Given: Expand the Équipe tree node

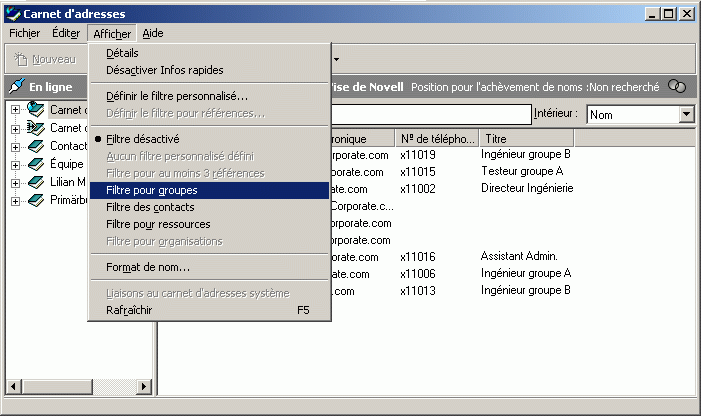Looking at the screenshot, I should pyautogui.click(x=15, y=165).
